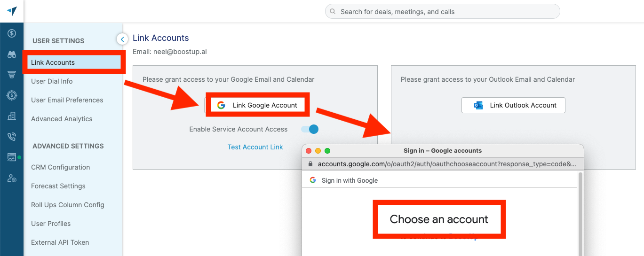The image size is (644, 256).
Task: Click the Link Outlook Account button
Action: tap(513, 105)
